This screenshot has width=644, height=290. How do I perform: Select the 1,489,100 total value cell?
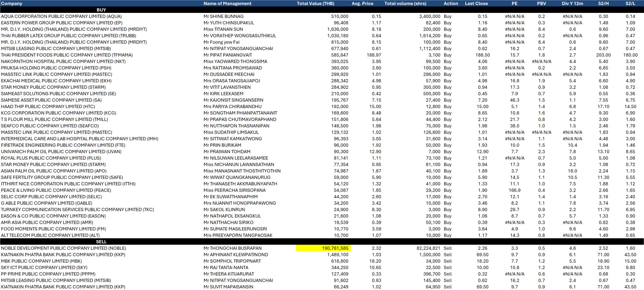(x=338, y=255)
